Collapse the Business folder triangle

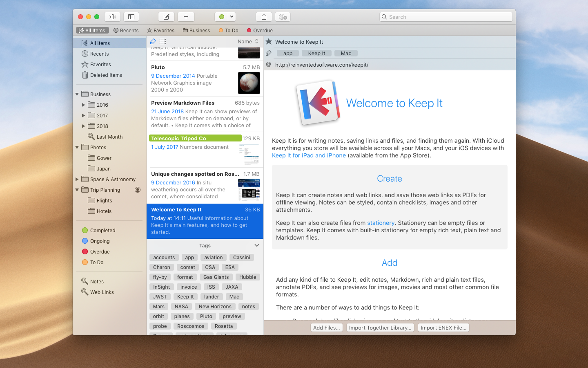pyautogui.click(x=77, y=94)
